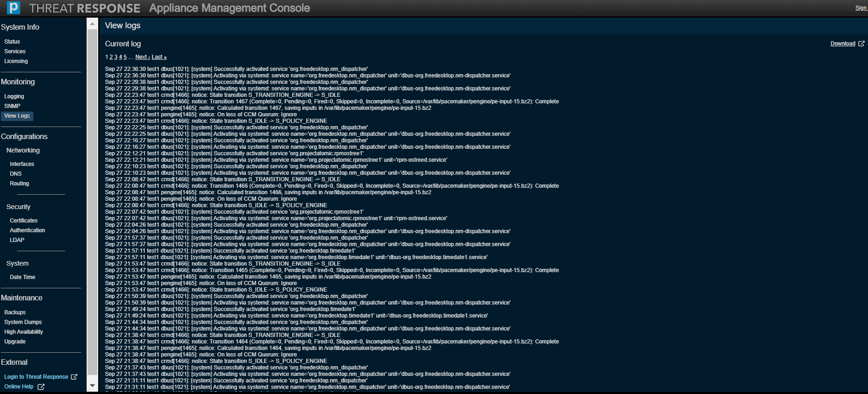Download the current log
This screenshot has width=868, height=394.
[843, 44]
